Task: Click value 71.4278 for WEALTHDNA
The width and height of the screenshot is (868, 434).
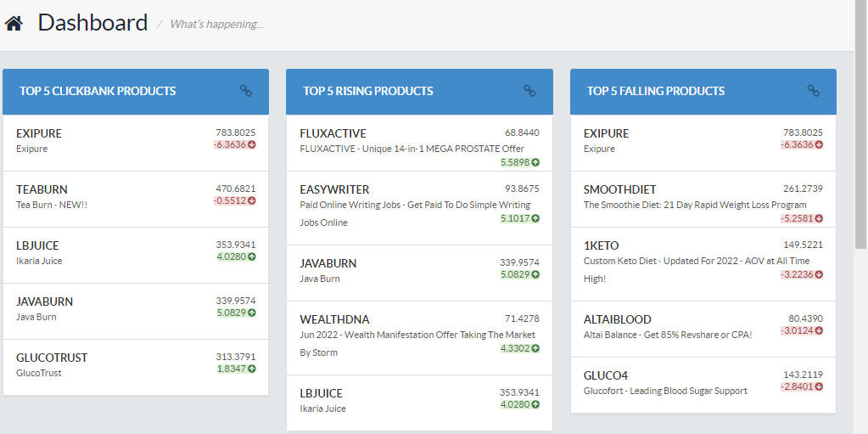Action: [x=522, y=318]
